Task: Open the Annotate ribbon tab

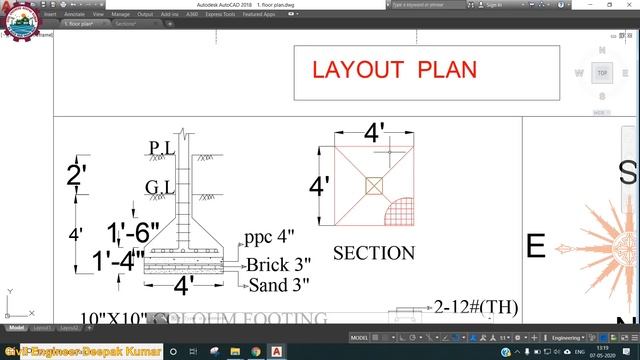Action: (74, 14)
